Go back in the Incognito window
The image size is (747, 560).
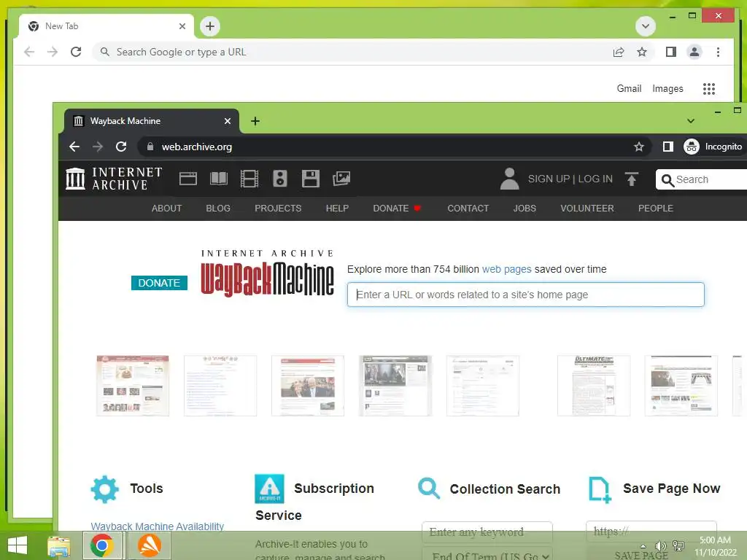(x=74, y=147)
